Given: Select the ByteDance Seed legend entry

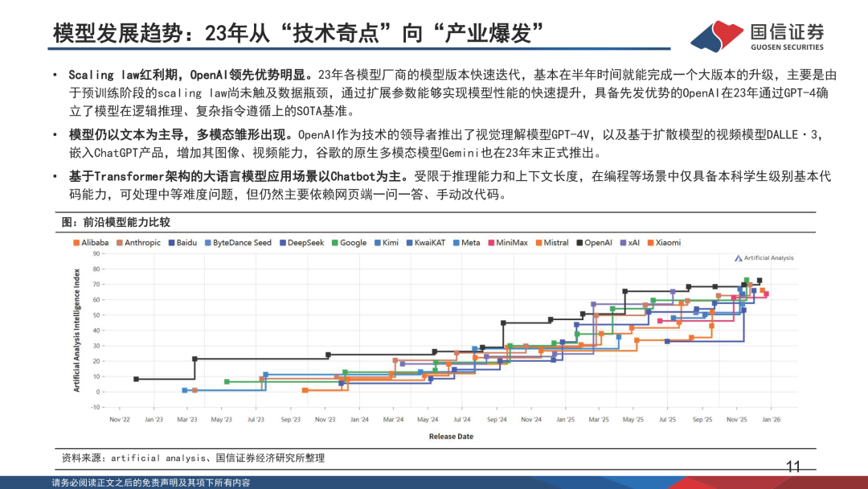Looking at the screenshot, I should pyautogui.click(x=238, y=243).
